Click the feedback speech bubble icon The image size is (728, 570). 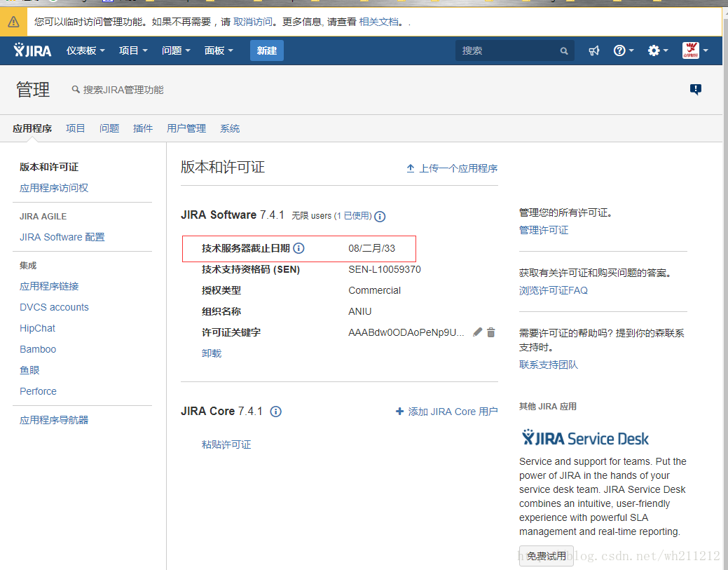(x=695, y=89)
